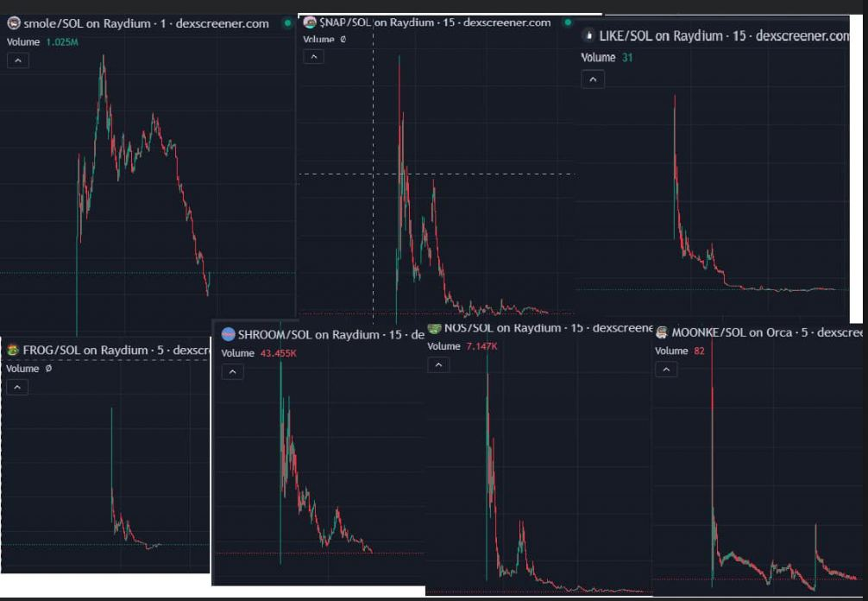Click the FROG token logo icon

(x=13, y=350)
